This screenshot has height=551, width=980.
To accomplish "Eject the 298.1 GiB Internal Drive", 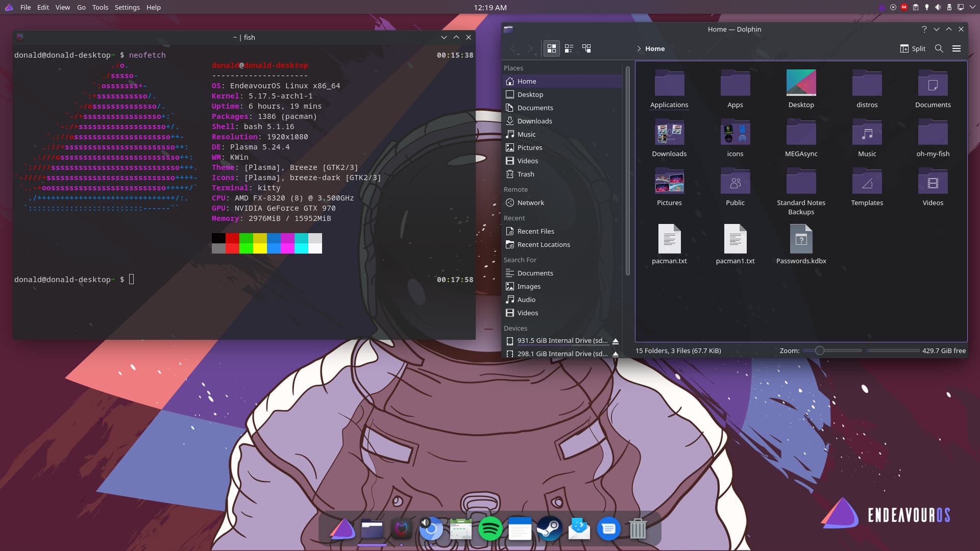I will [x=616, y=354].
